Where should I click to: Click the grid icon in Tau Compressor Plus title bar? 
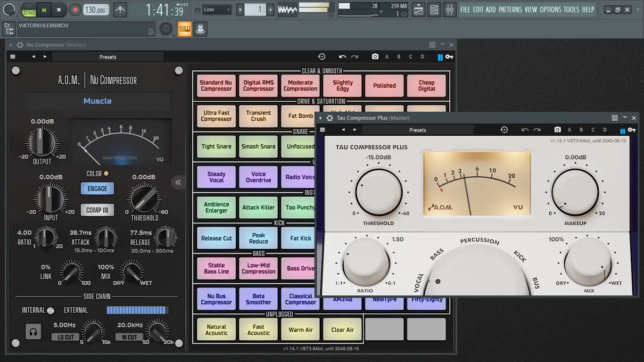[x=615, y=118]
